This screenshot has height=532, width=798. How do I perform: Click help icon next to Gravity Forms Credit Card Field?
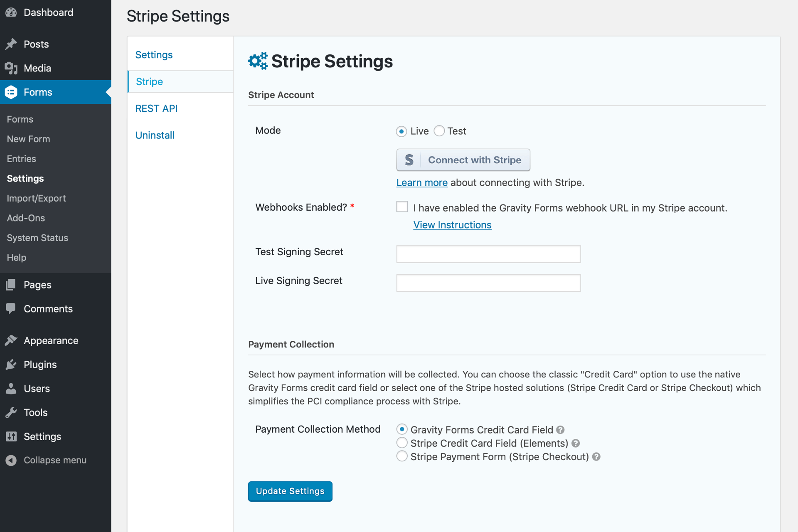tap(560, 430)
